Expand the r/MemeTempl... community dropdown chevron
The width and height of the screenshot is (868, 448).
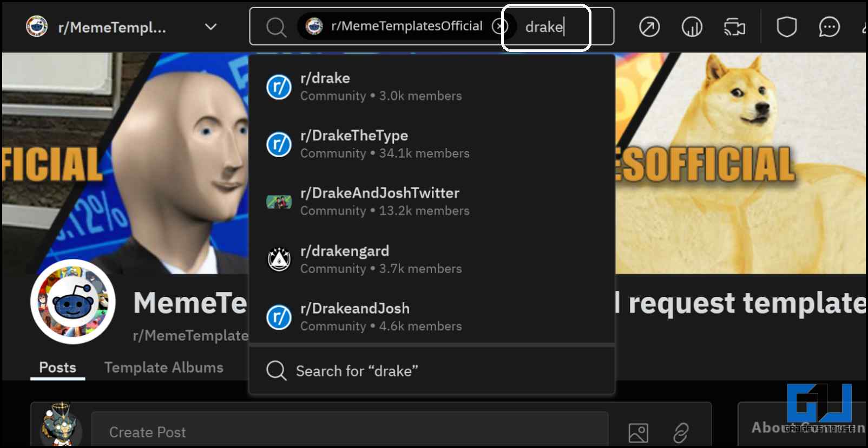pos(211,27)
